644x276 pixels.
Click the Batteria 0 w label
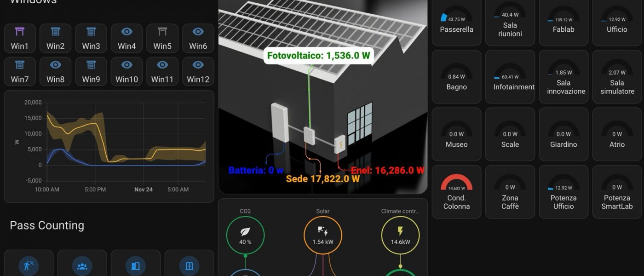pos(256,171)
